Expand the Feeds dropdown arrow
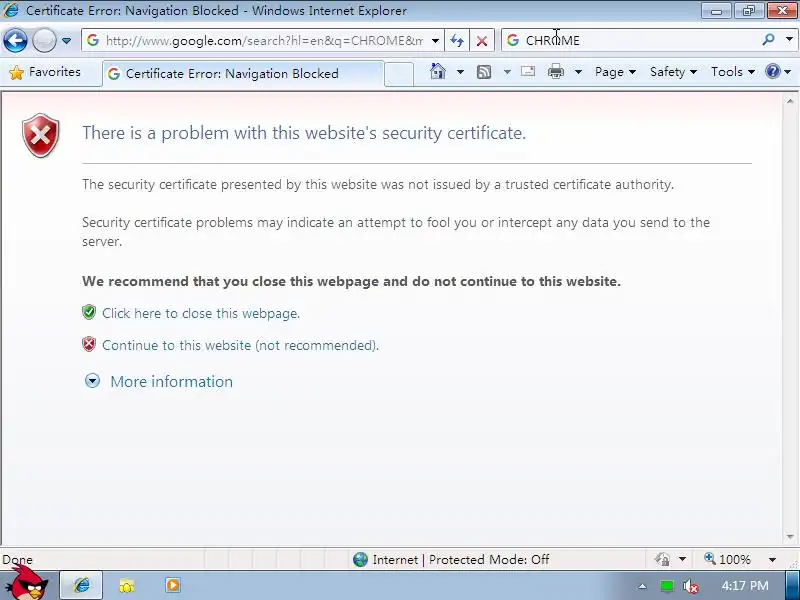Screen dimensions: 800x600 (507, 72)
